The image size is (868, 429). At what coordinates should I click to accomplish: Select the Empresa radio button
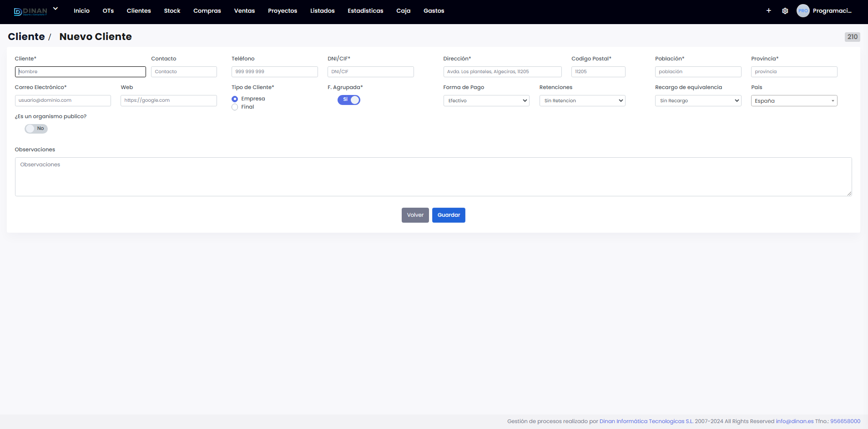(x=235, y=99)
